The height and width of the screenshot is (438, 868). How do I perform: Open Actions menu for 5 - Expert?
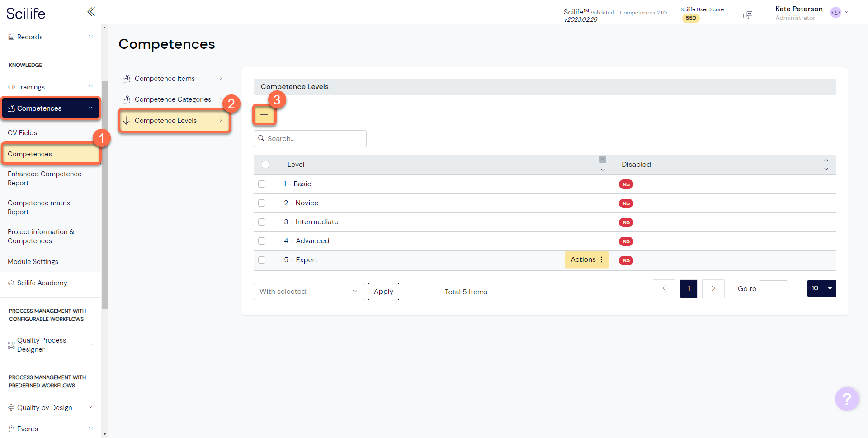click(586, 259)
